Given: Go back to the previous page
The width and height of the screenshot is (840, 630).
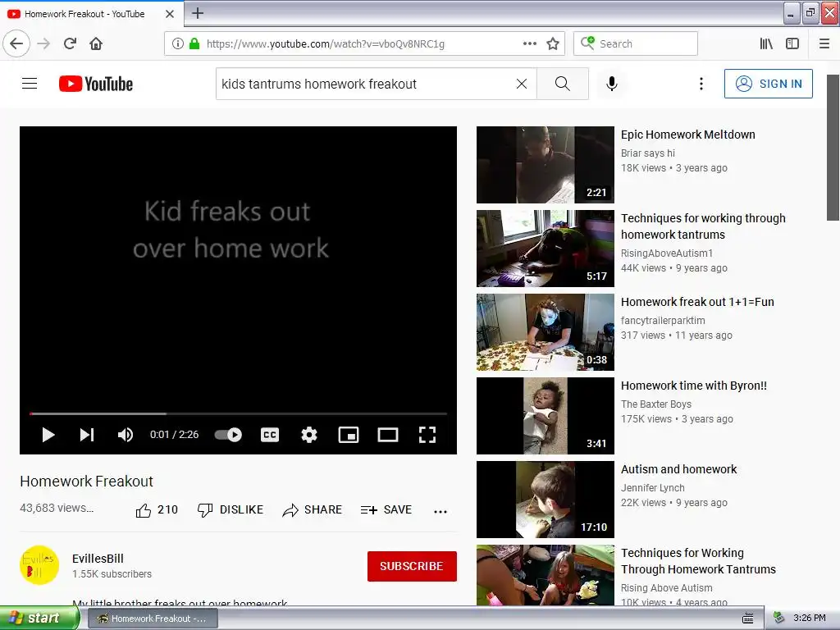Looking at the screenshot, I should click(16, 44).
